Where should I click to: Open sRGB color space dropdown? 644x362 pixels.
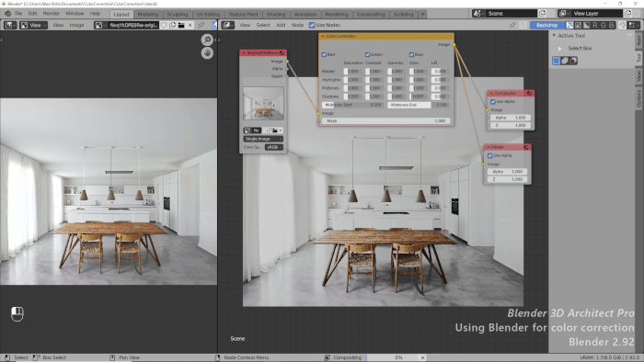(x=274, y=147)
